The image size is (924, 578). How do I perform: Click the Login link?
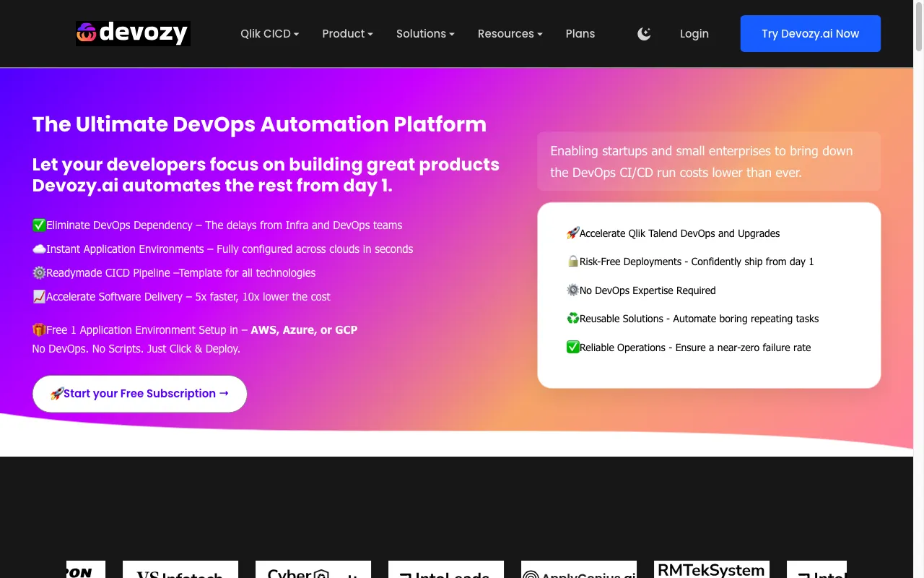tap(694, 33)
